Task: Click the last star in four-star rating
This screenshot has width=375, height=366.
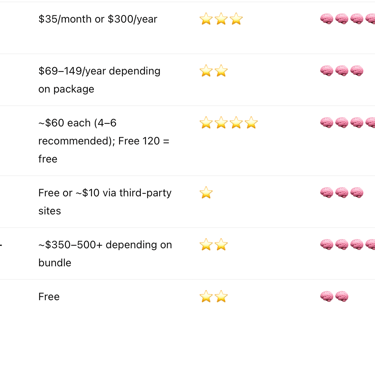Action: pos(251,123)
